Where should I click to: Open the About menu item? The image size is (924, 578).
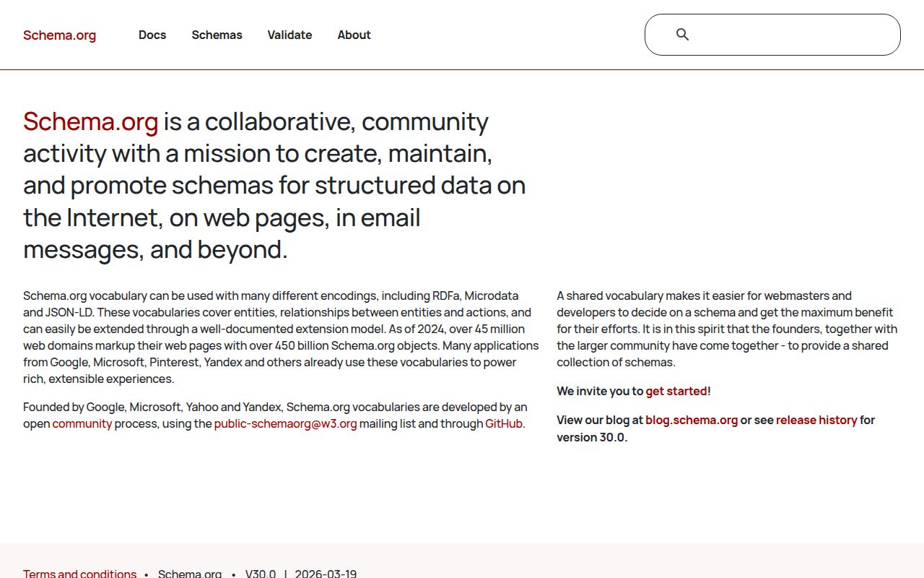pos(354,35)
